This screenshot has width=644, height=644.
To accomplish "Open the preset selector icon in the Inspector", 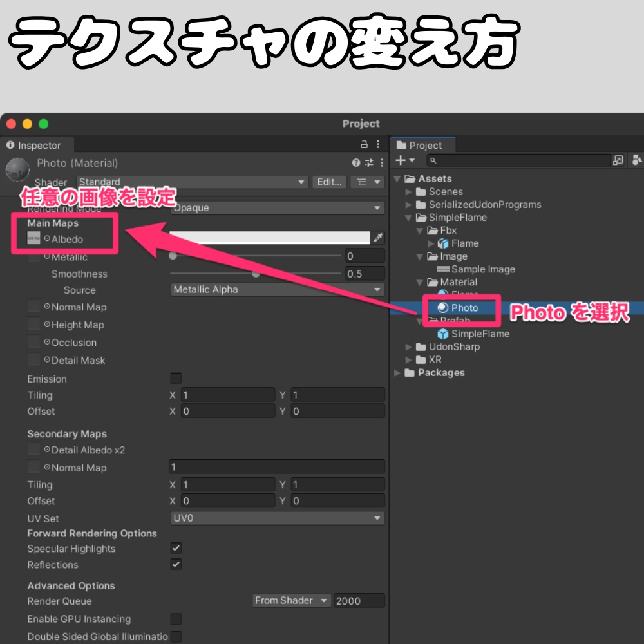I will 368,163.
